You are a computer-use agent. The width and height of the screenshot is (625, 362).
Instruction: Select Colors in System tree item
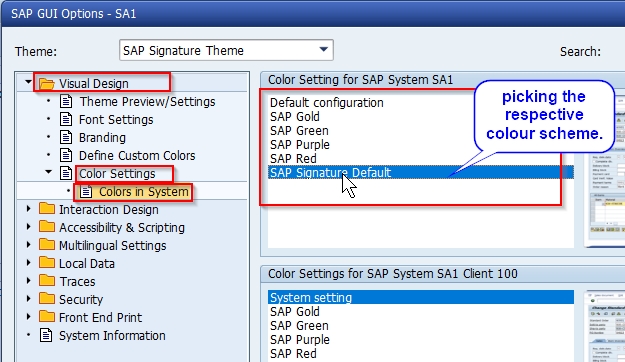click(143, 192)
